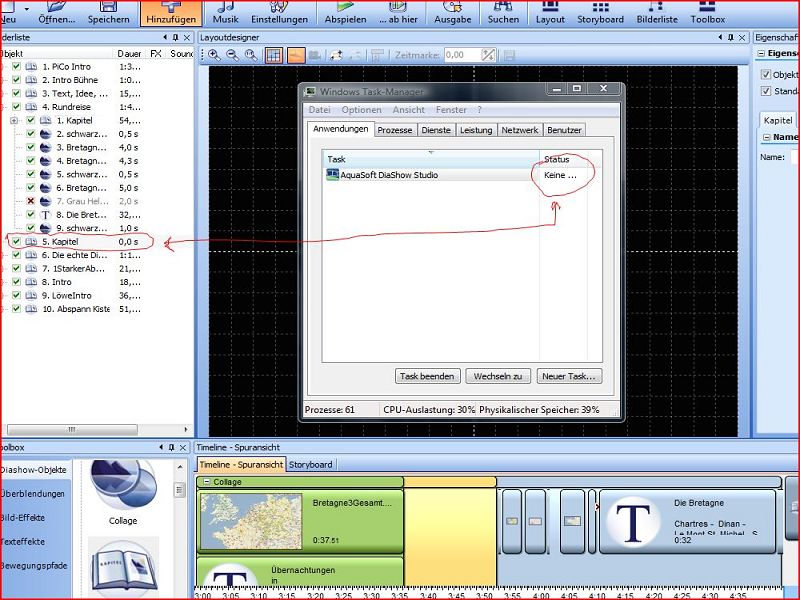
Task: Enable the disabled 7. Grau Hel... item
Action: (31, 201)
